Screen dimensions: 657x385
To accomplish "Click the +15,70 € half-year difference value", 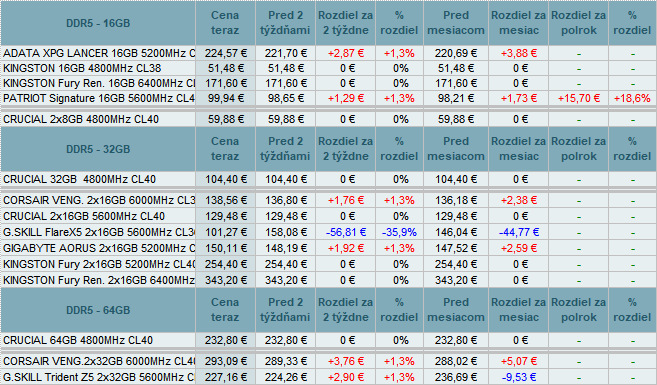I will pyautogui.click(x=579, y=98).
